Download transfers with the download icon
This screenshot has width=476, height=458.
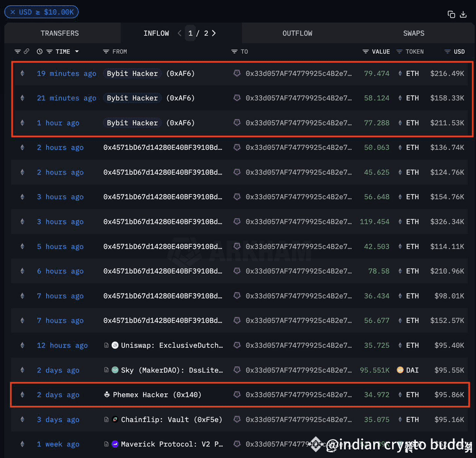(x=463, y=14)
